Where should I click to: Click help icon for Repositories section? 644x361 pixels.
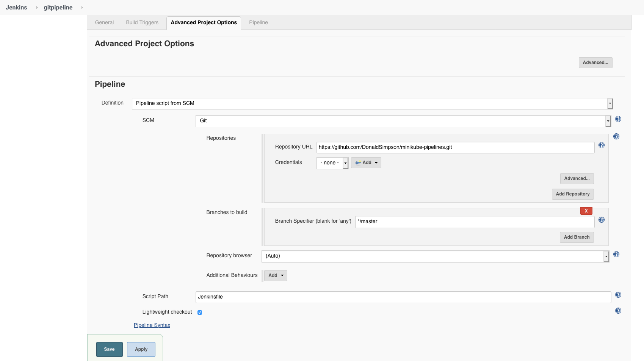(x=616, y=136)
